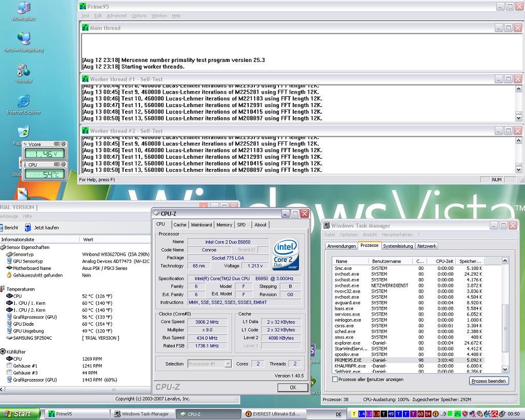The height and width of the screenshot is (420, 525).
Task: Open the About tab in CPU-Z
Action: 260,225
